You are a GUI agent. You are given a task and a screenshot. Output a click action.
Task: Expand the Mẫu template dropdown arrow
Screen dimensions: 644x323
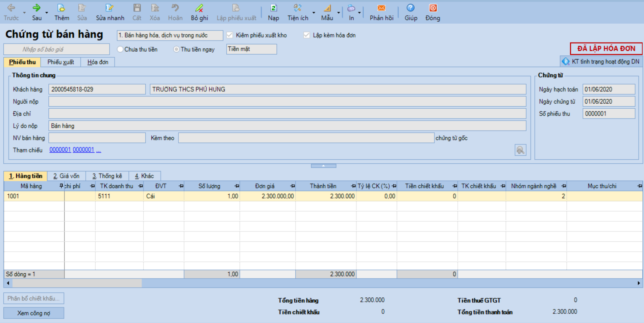tap(338, 13)
